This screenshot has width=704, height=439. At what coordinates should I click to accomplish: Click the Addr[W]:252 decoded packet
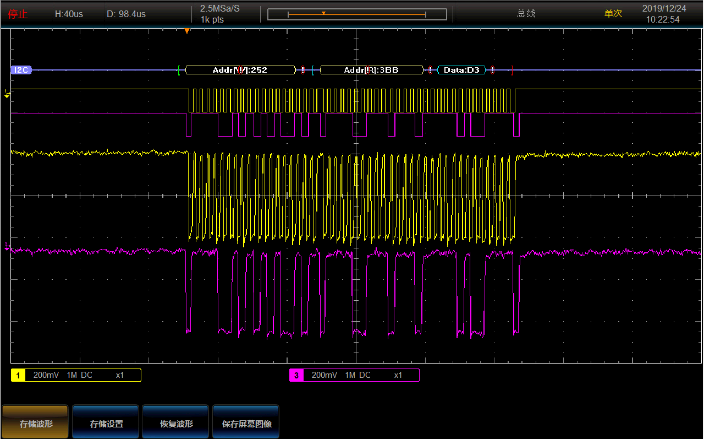240,70
